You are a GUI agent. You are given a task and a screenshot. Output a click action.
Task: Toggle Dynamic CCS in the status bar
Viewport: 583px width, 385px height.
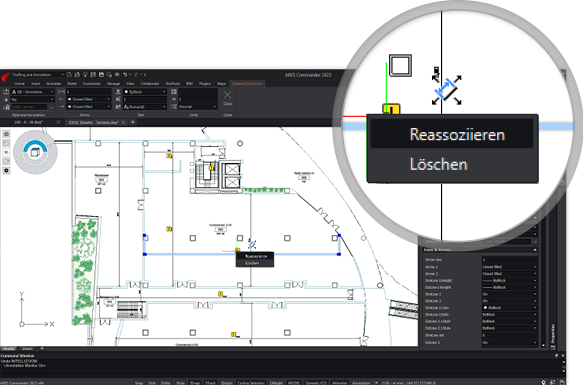[316, 382]
